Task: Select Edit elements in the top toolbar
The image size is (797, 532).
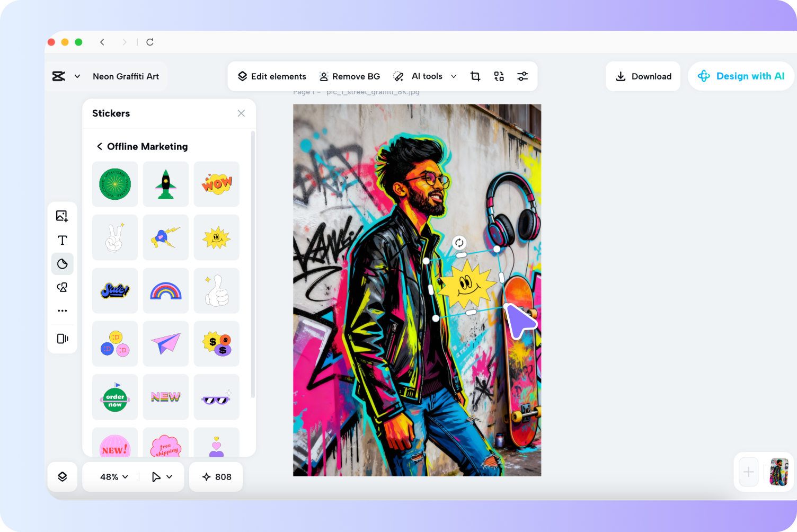Action: 272,76
